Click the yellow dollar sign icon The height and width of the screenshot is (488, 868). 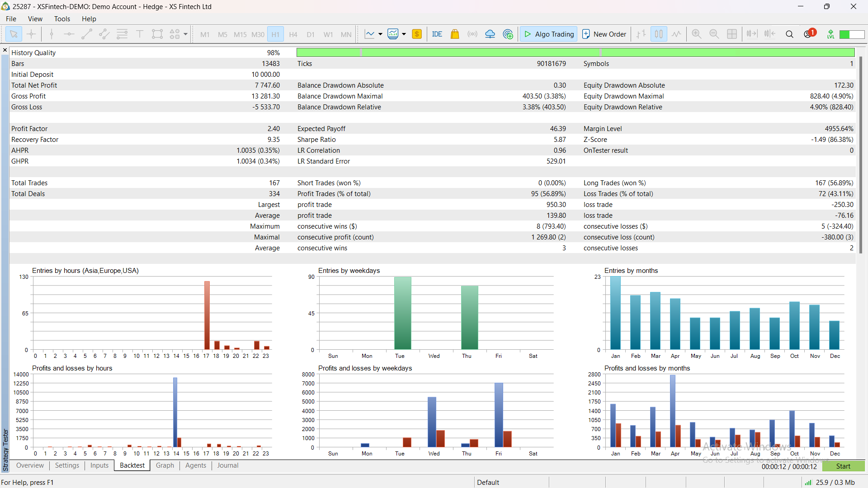pos(417,34)
